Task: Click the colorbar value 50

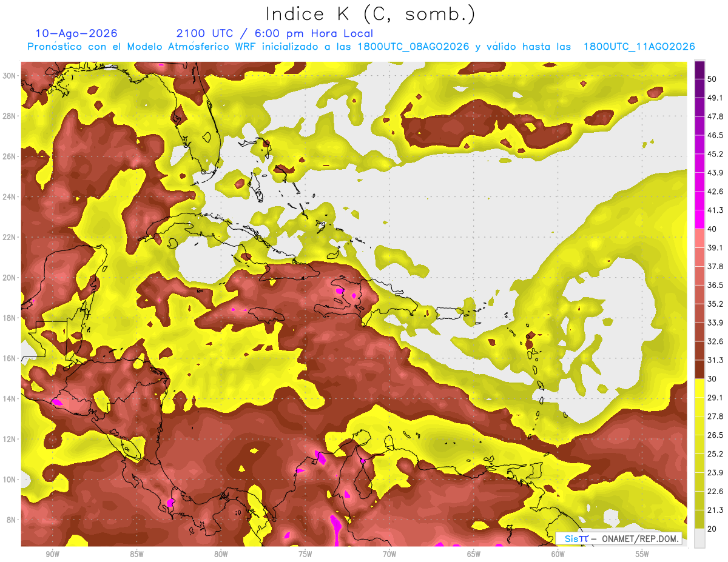Action: tap(712, 79)
